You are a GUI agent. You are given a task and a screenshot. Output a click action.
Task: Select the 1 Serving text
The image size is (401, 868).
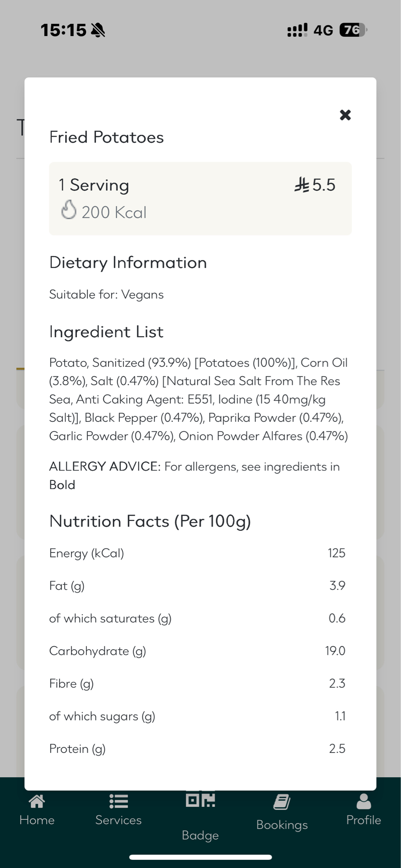coord(94,185)
